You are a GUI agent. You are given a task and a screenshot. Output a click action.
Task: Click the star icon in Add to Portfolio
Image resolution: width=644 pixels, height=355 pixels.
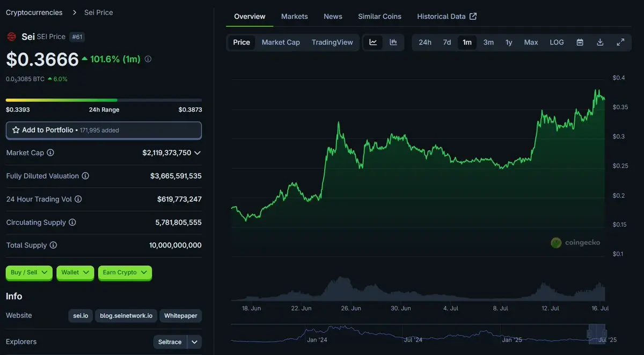[x=16, y=130]
